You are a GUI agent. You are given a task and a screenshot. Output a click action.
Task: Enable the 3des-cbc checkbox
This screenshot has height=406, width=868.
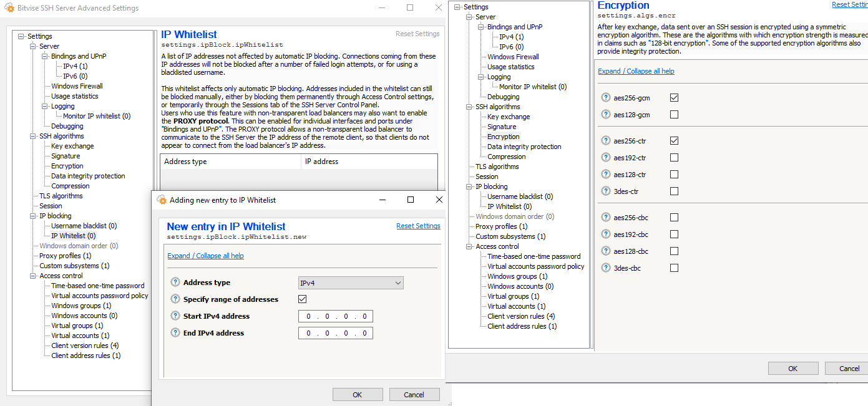click(x=674, y=268)
